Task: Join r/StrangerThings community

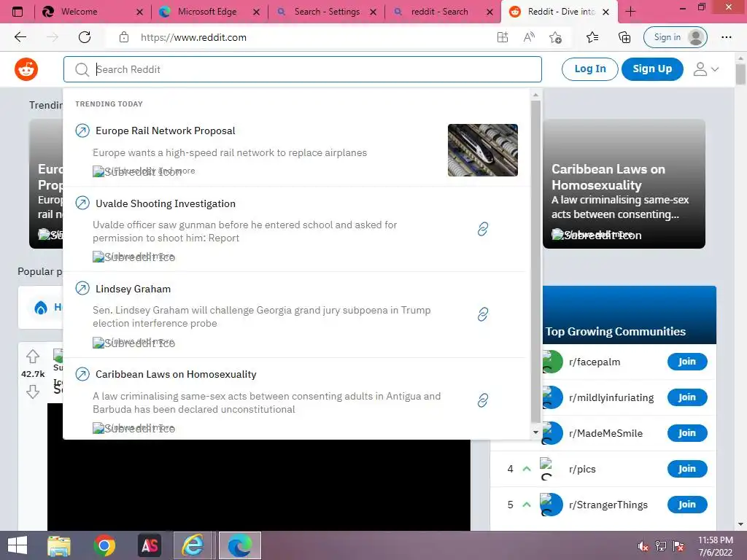Action: click(x=687, y=505)
